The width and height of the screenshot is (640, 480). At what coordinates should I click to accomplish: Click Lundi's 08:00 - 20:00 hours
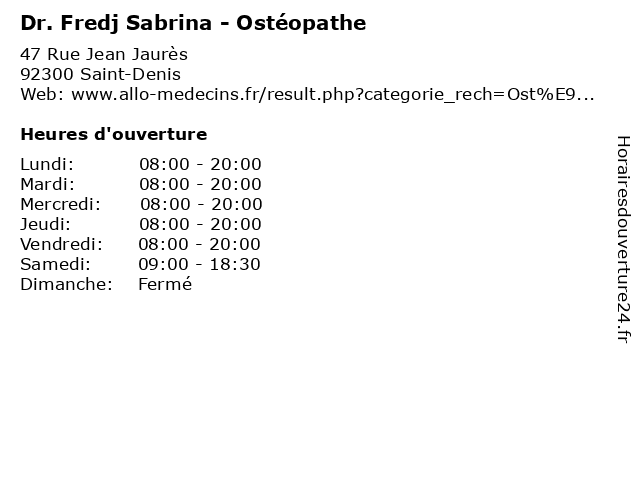[x=200, y=164]
